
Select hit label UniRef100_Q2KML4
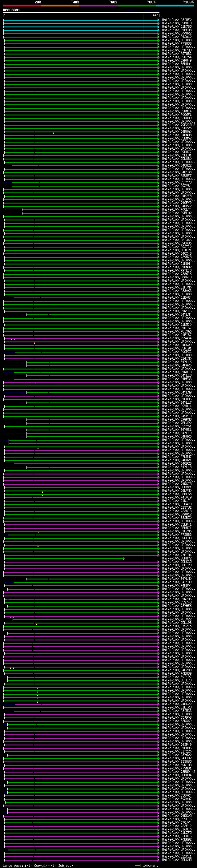pyautogui.click(x=177, y=111)
